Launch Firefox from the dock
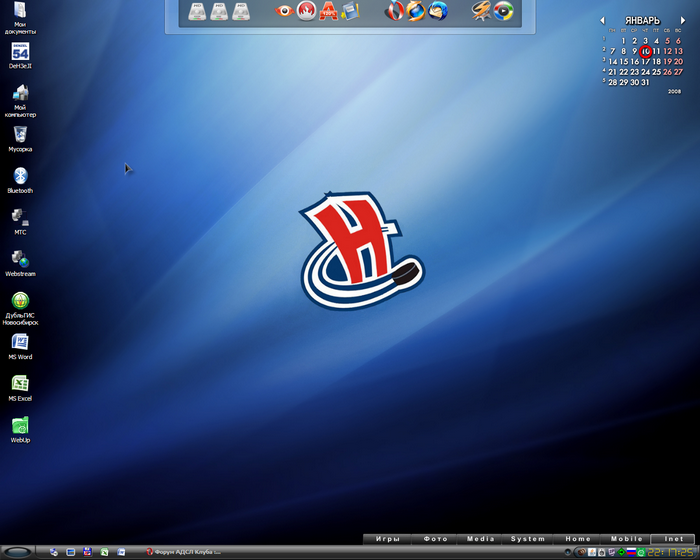This screenshot has height=560, width=700. click(x=416, y=11)
